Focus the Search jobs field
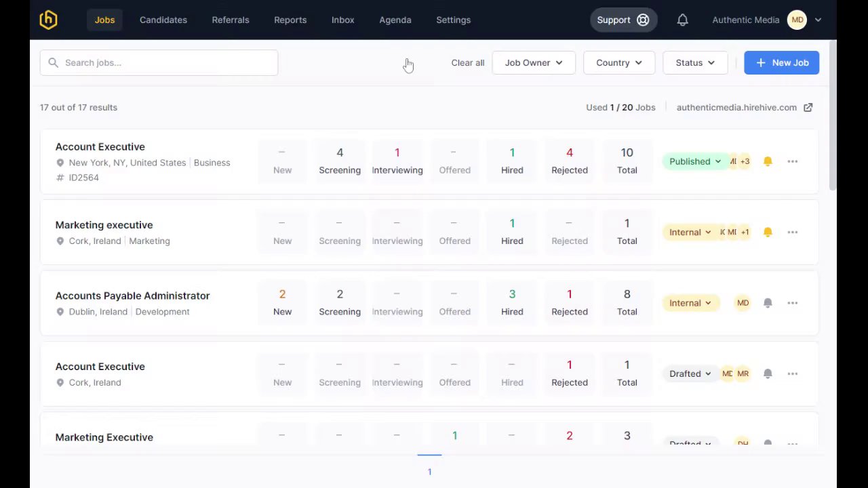 coord(159,62)
